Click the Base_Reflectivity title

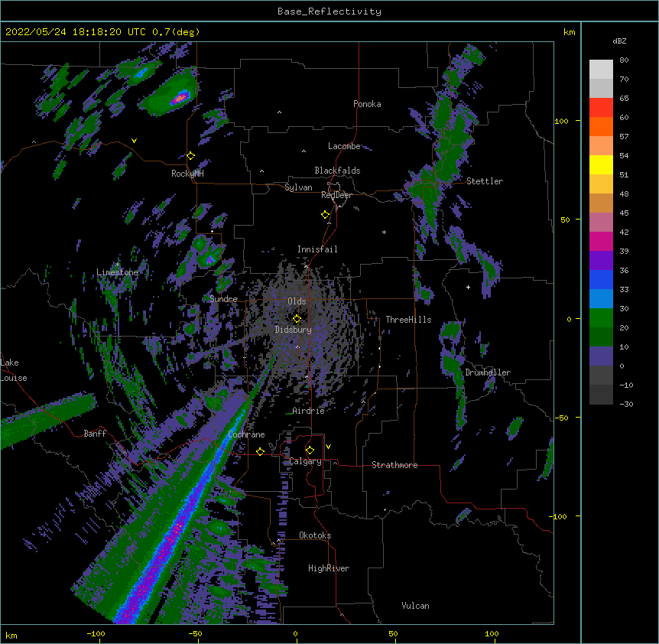[x=329, y=11]
